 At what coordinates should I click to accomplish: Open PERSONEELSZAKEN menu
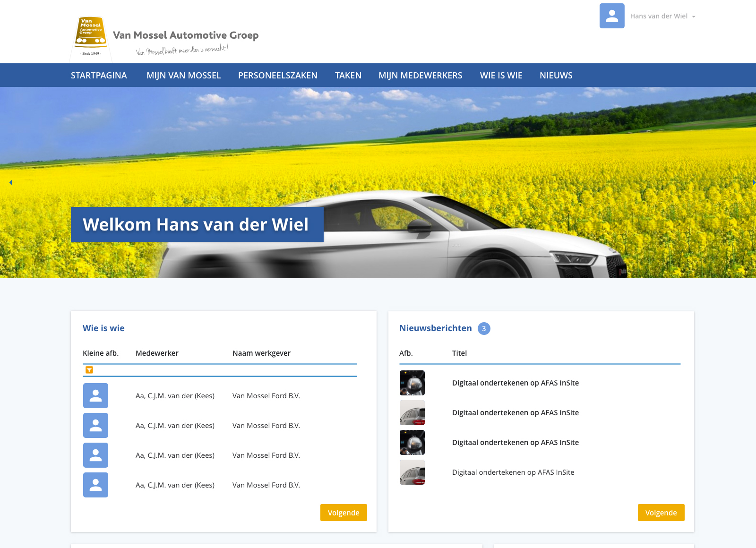(x=278, y=76)
